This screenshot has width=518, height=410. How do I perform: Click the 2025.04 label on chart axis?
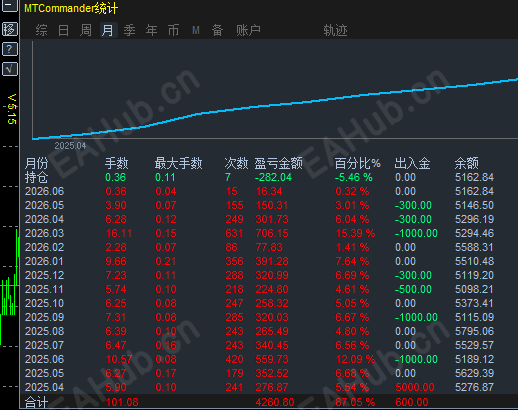[x=70, y=146]
